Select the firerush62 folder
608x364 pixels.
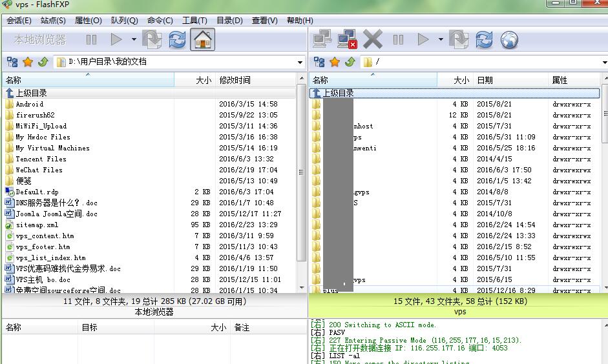(x=35, y=115)
